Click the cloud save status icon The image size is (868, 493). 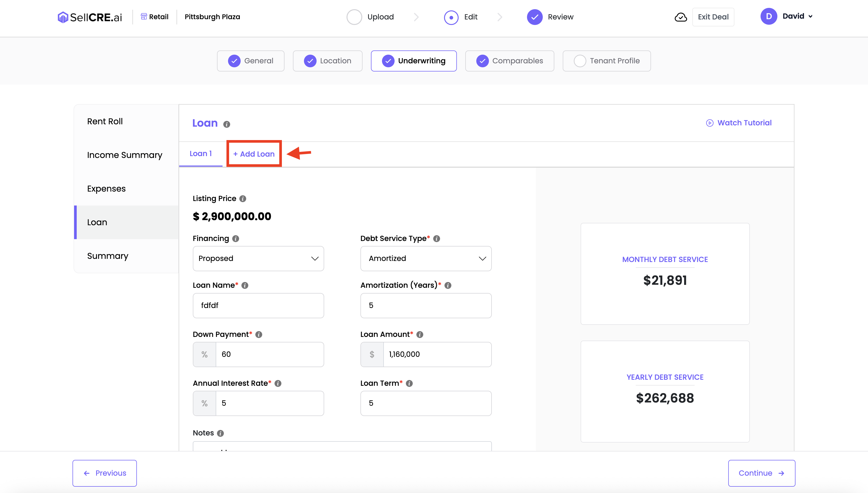pos(680,17)
